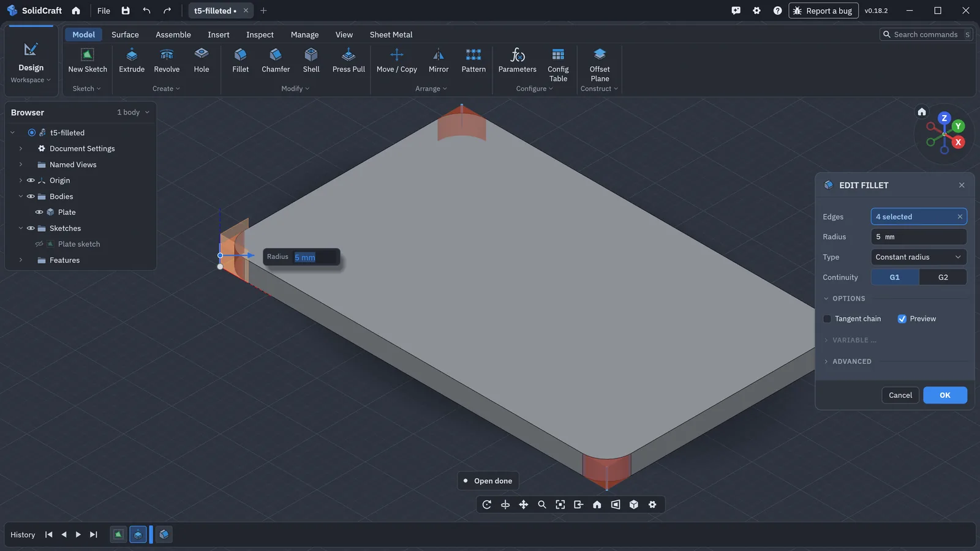Toggle visibility of Sketches folder
The width and height of the screenshot is (980, 551).
pos(31,228)
